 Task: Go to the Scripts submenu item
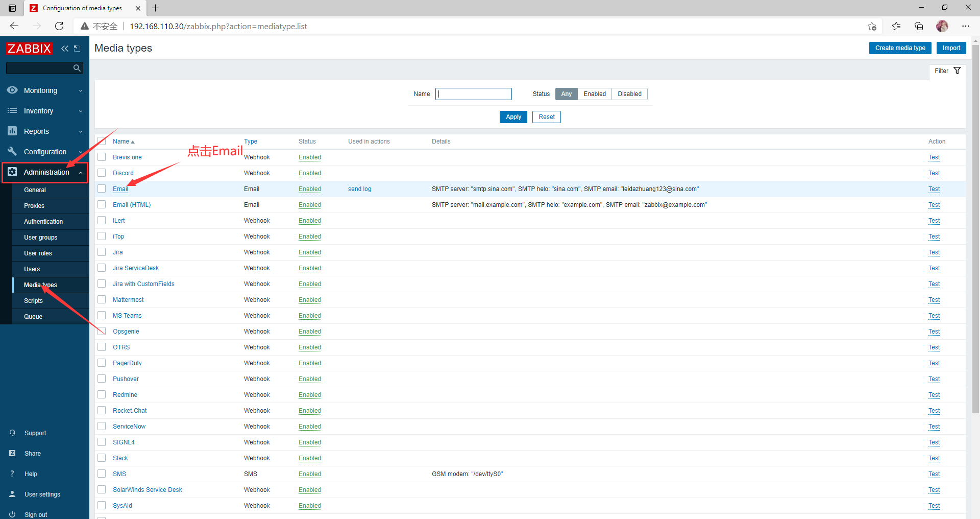(x=33, y=301)
